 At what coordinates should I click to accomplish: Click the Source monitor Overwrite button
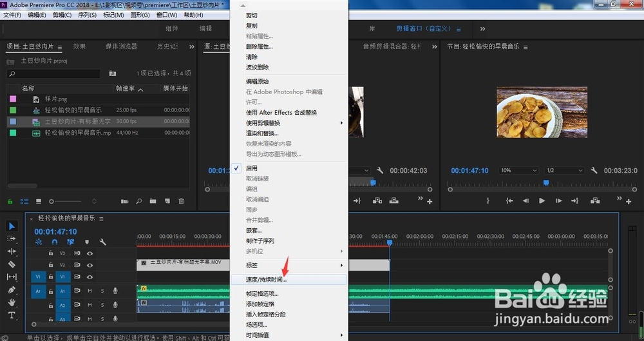point(394,200)
